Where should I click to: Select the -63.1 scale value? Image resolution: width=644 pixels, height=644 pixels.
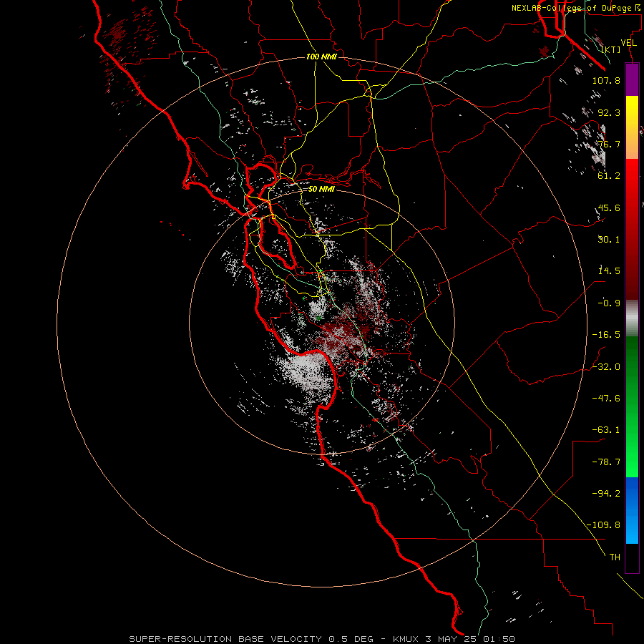[x=606, y=430]
